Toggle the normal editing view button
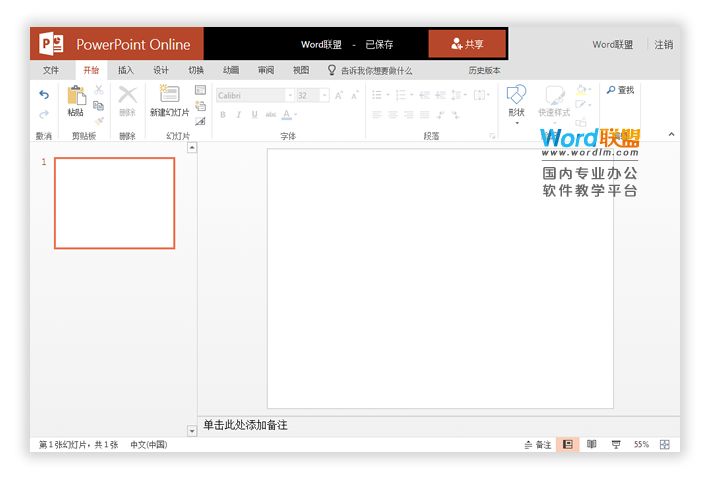The image size is (710, 490). [x=568, y=444]
